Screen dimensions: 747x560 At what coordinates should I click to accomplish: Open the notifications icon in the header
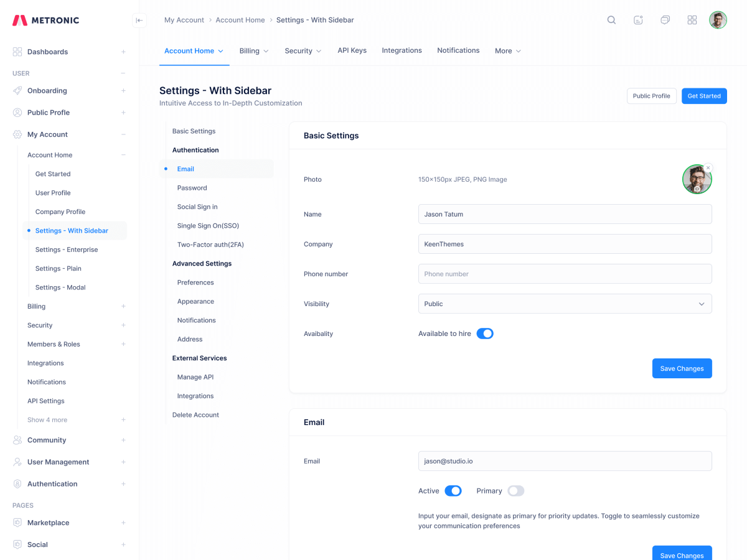[638, 19]
